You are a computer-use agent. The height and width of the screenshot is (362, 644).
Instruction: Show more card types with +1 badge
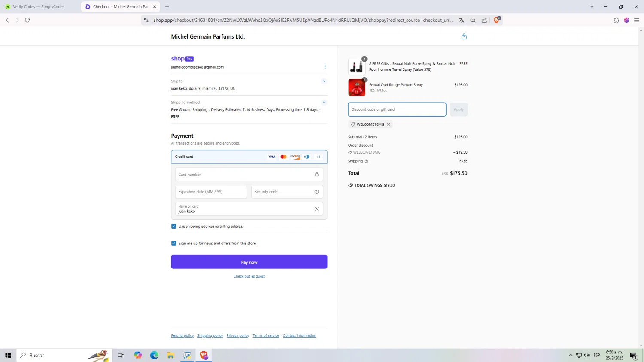pyautogui.click(x=319, y=157)
